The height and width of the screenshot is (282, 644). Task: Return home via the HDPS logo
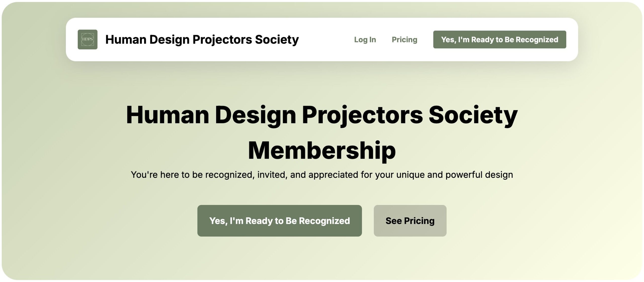pos(87,40)
